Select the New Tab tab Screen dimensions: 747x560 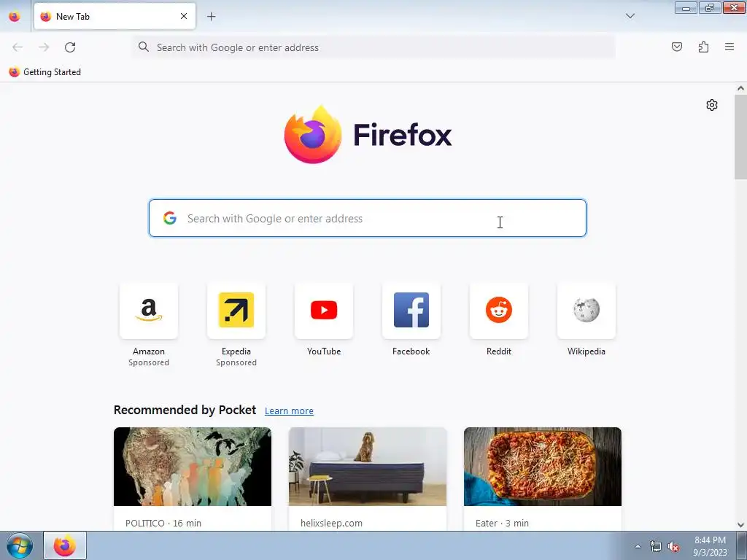115,16
